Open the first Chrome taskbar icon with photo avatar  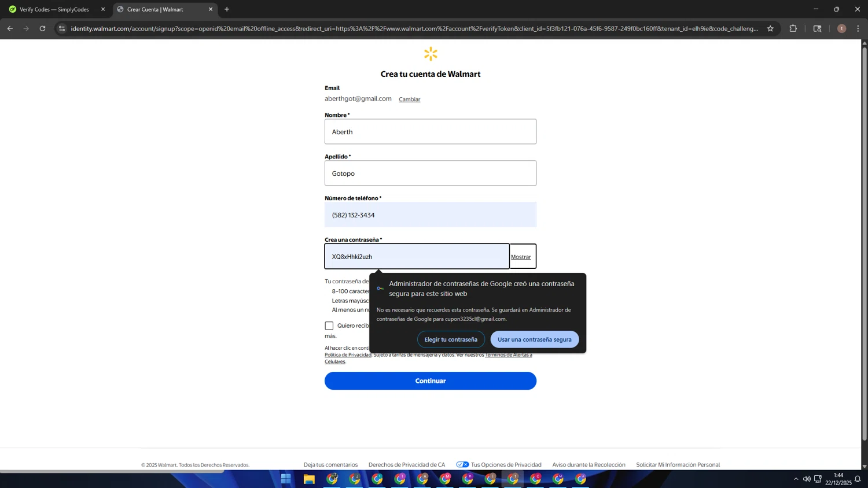point(332,479)
